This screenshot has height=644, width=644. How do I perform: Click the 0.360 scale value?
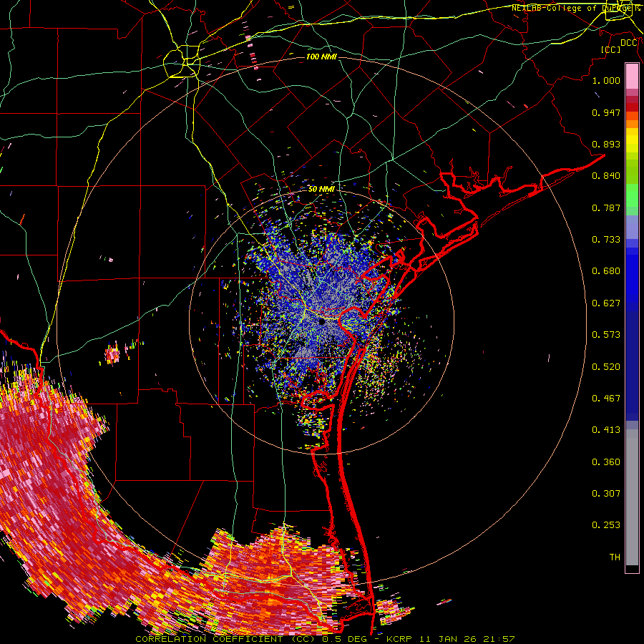[606, 462]
